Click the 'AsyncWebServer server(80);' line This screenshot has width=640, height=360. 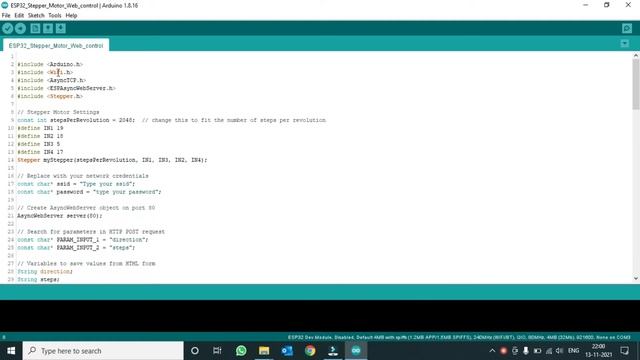click(x=60, y=216)
